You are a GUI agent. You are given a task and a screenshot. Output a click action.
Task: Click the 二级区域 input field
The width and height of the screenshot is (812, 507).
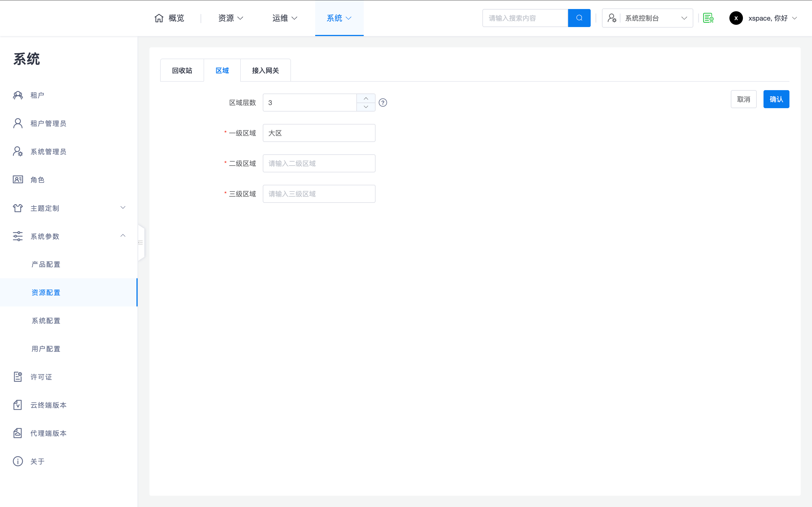(319, 163)
